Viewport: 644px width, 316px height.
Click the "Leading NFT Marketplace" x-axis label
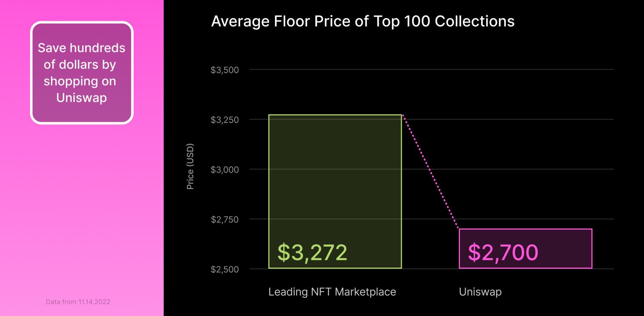[332, 292]
